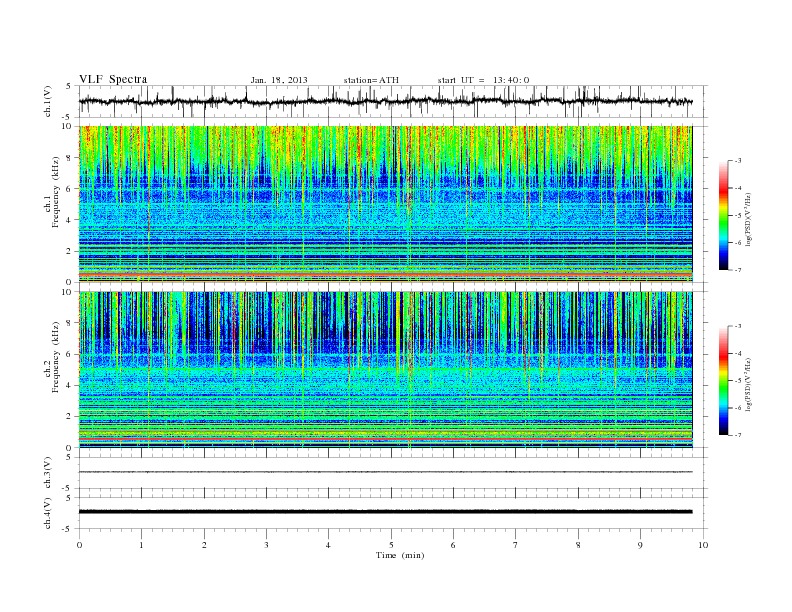The image size is (792, 612).
Task: Click the ch.3 flat waveform trace
Action: click(x=385, y=472)
